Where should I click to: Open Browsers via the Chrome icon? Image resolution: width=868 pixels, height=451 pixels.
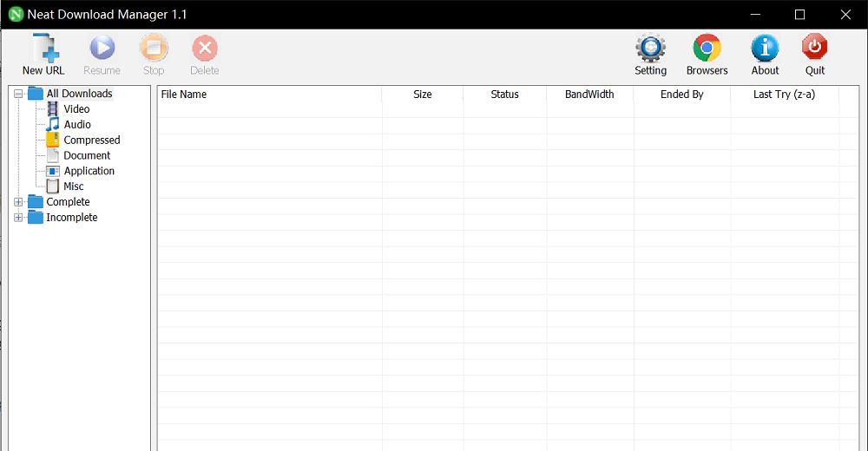pyautogui.click(x=707, y=49)
